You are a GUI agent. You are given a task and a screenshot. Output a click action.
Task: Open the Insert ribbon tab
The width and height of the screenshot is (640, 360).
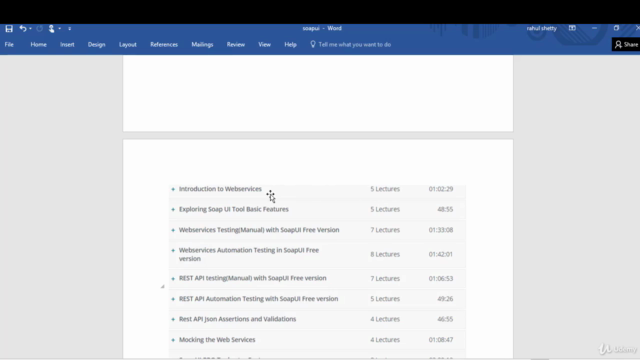tap(67, 44)
